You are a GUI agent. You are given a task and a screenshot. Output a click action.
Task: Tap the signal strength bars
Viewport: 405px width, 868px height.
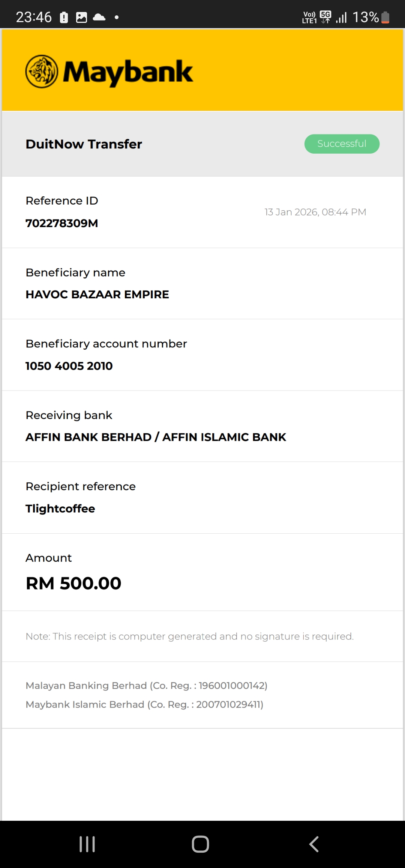341,17
